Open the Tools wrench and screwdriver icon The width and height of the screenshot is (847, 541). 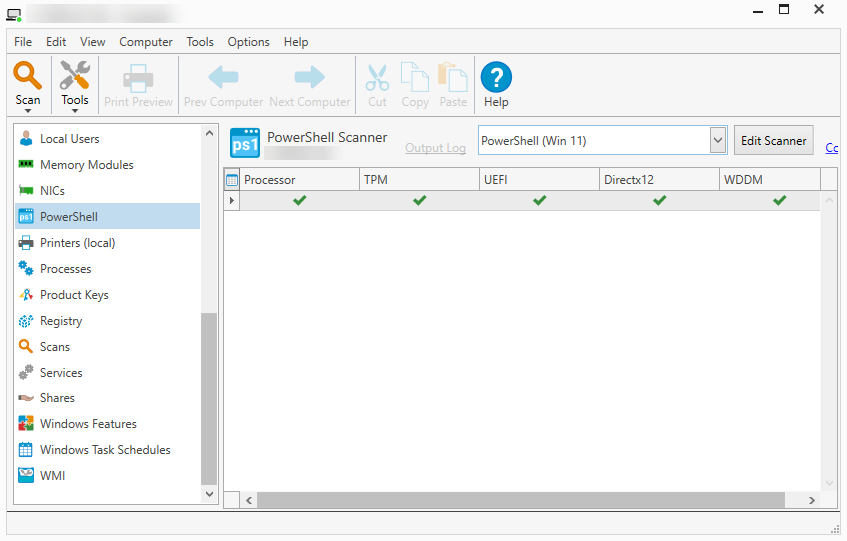pyautogui.click(x=75, y=75)
